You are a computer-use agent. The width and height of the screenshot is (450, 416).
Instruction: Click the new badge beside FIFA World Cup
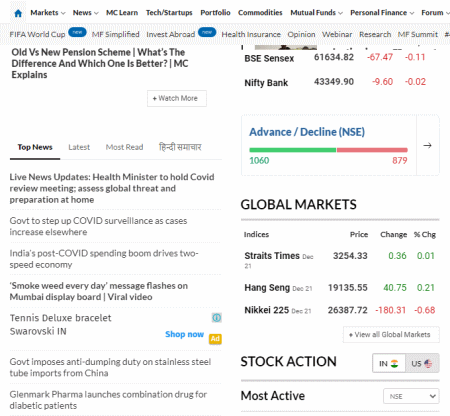[77, 32]
